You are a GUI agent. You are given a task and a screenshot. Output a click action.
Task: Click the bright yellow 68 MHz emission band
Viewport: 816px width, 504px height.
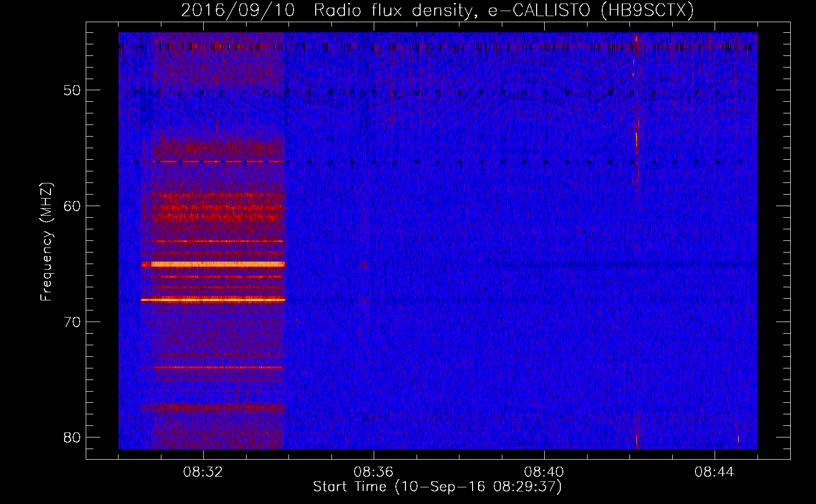[x=213, y=300]
